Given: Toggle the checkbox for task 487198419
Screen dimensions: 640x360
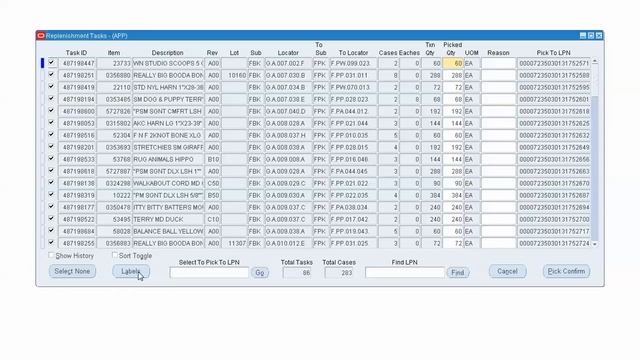Looking at the screenshot, I should click(x=51, y=87).
